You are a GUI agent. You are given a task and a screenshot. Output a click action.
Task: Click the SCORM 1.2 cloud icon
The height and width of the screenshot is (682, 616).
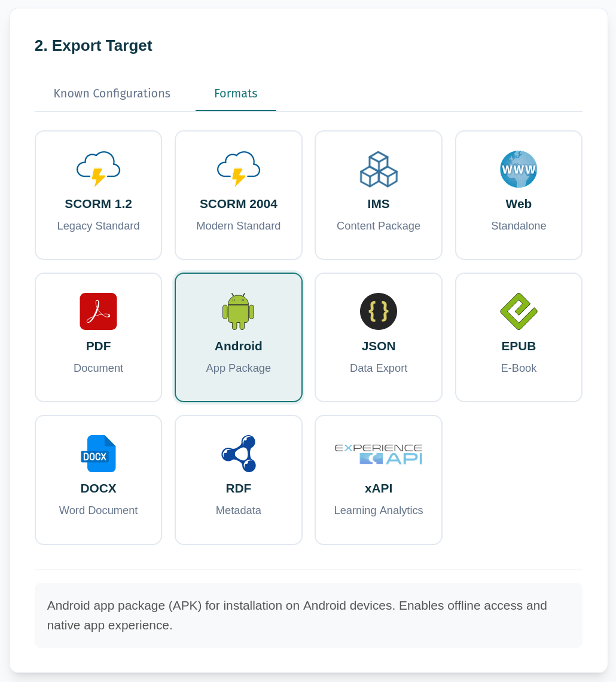(x=98, y=169)
